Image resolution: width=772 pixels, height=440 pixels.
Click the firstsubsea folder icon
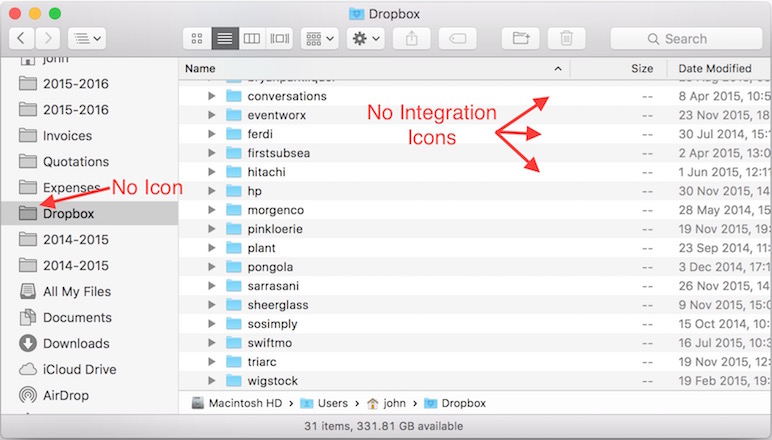[234, 153]
